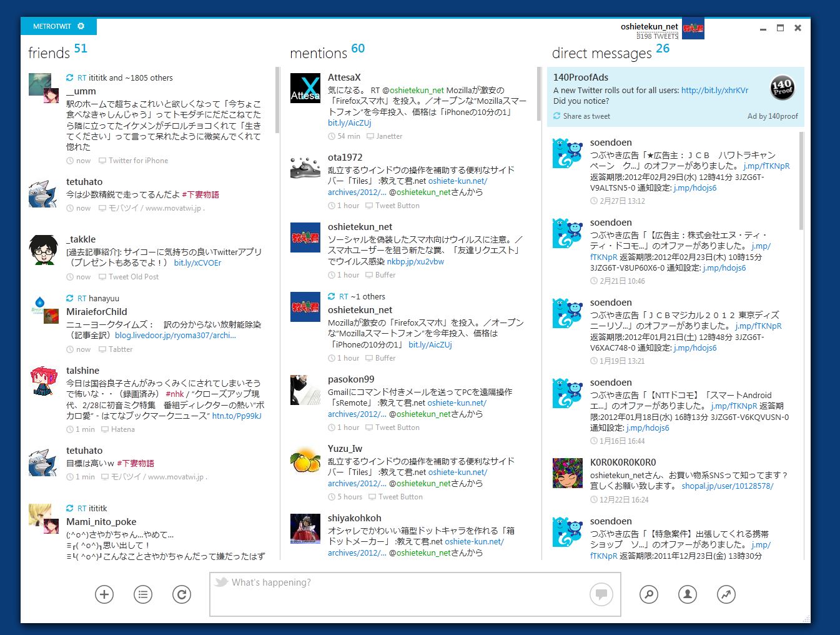The width and height of the screenshot is (840, 635).
Task: Open j.mp/hdojs6 link in 2月27日 message
Action: coord(695,187)
